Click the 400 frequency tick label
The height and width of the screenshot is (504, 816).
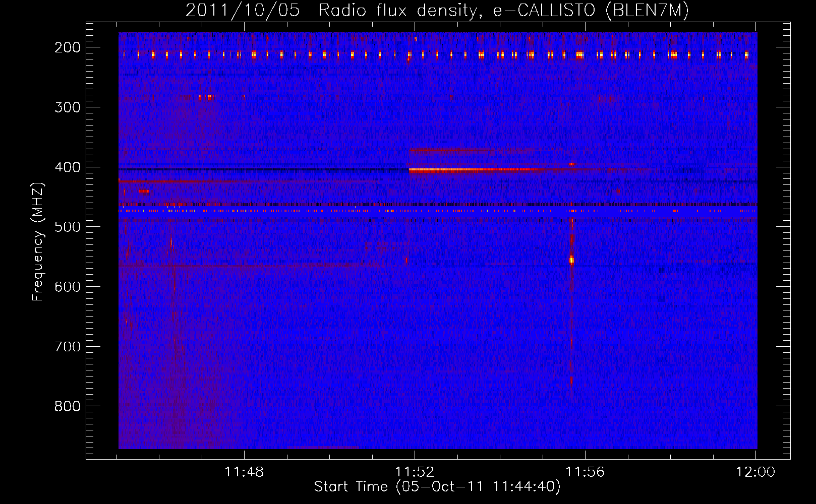68,167
